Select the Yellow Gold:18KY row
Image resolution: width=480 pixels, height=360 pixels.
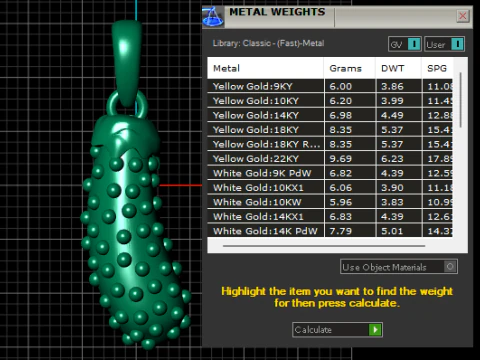tap(330, 130)
